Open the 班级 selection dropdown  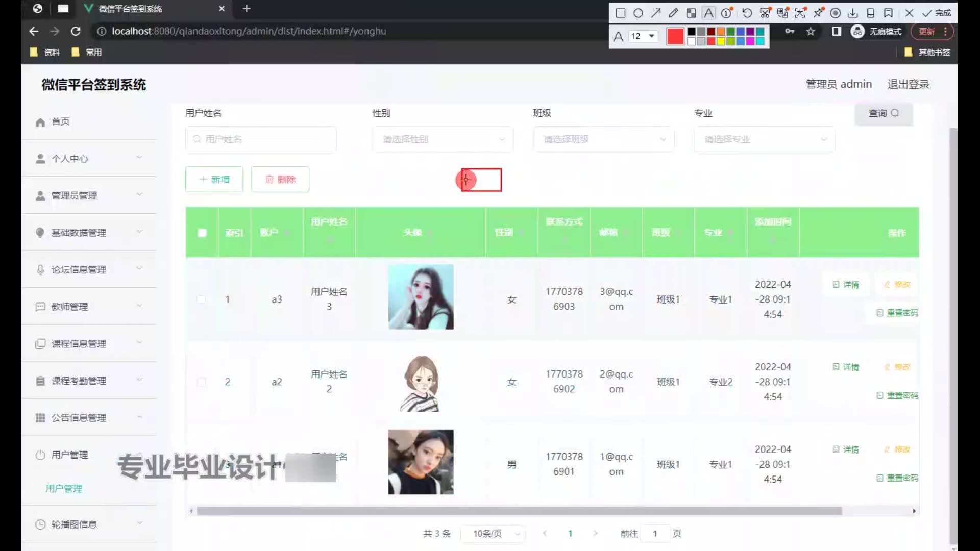click(603, 139)
